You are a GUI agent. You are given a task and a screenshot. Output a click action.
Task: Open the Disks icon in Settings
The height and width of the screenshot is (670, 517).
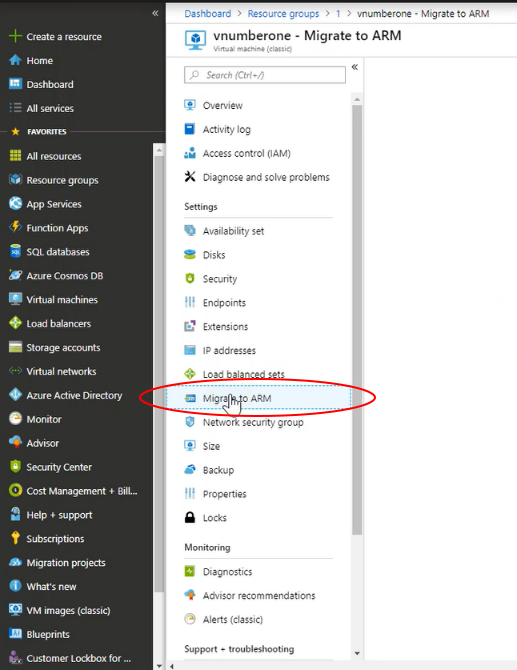190,255
